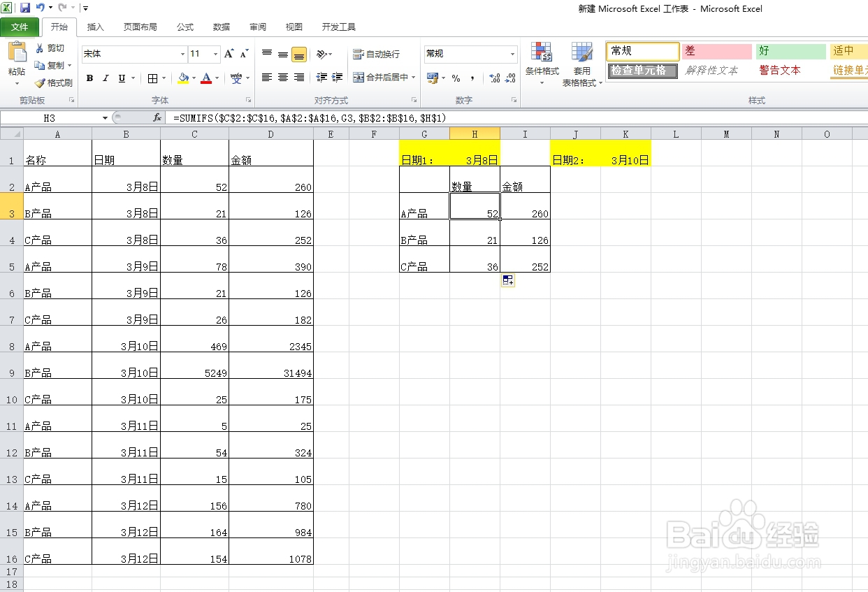Click the Copy (复制) icon
This screenshot has height=592, width=868.
pyautogui.click(x=40, y=65)
